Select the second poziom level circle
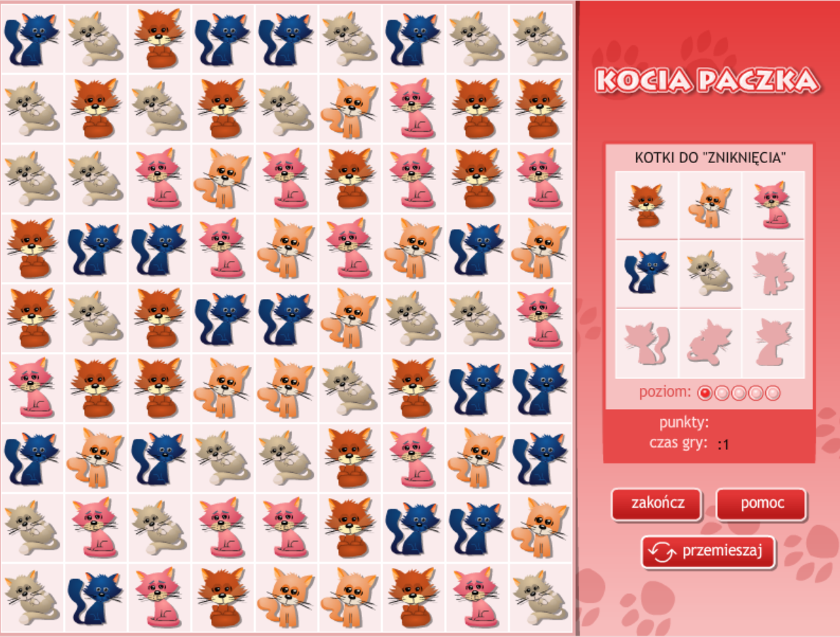840x637 pixels. tap(721, 394)
